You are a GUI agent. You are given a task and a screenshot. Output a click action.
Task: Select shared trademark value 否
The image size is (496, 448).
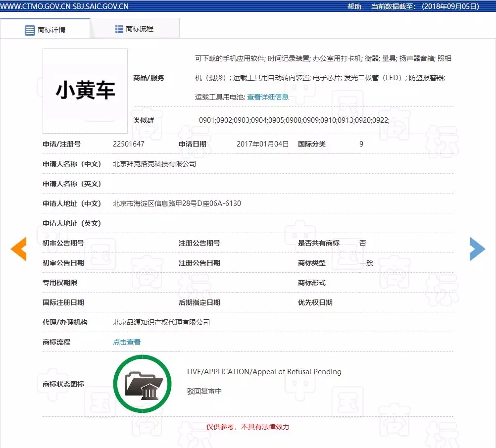pos(363,243)
